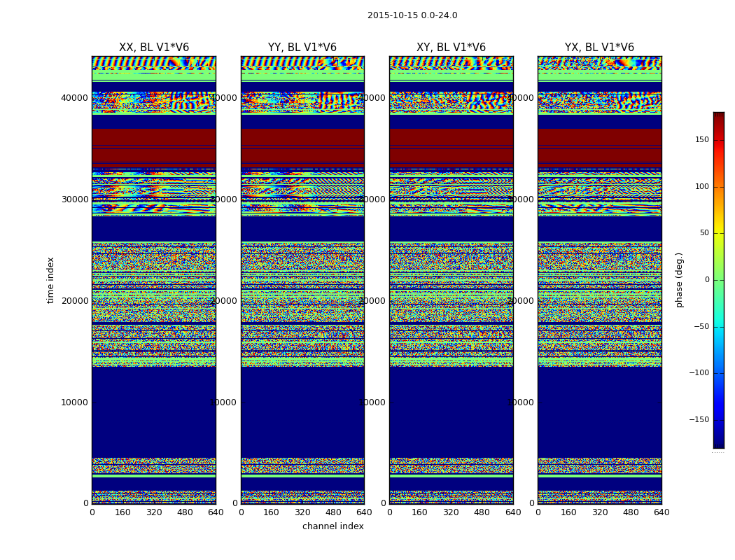Click the dark red band in XX plot
This screenshot has width=735, height=560.
tap(154, 146)
